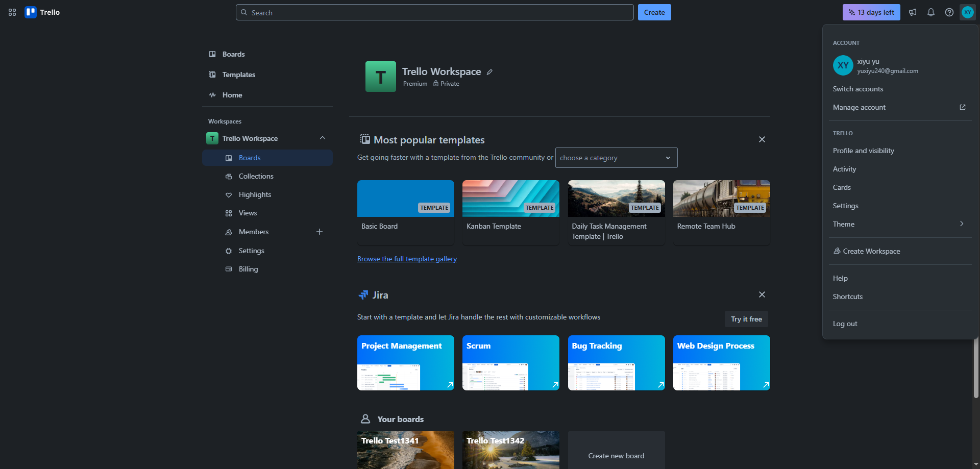
Task: Collapse the Trello Workspace sidebar section
Action: (x=323, y=138)
